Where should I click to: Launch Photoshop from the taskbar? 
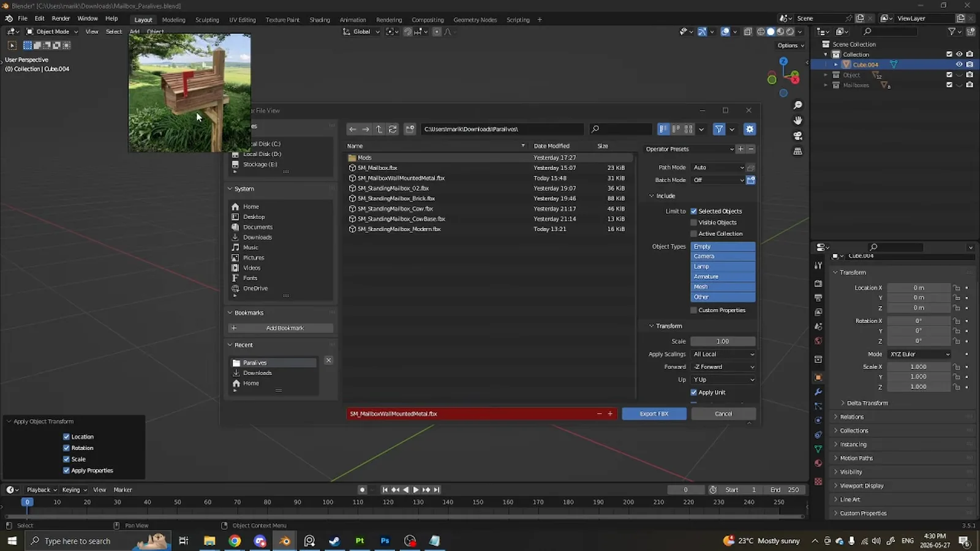385,541
